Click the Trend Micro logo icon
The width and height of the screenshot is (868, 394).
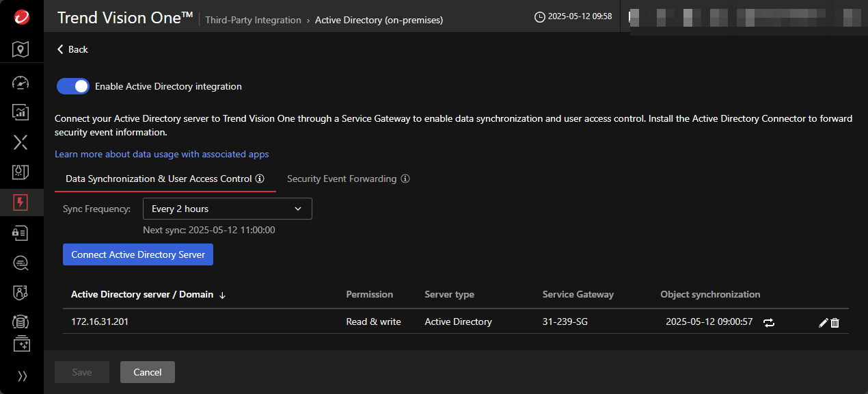21,18
